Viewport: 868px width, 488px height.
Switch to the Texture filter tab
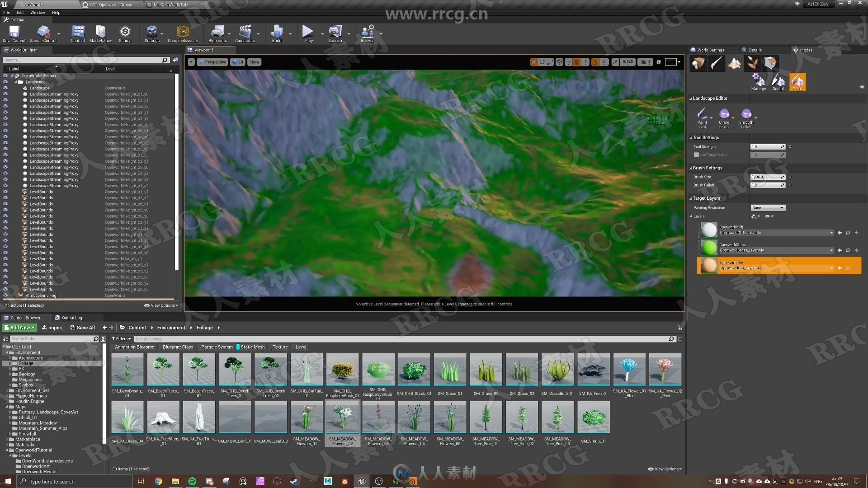click(279, 347)
